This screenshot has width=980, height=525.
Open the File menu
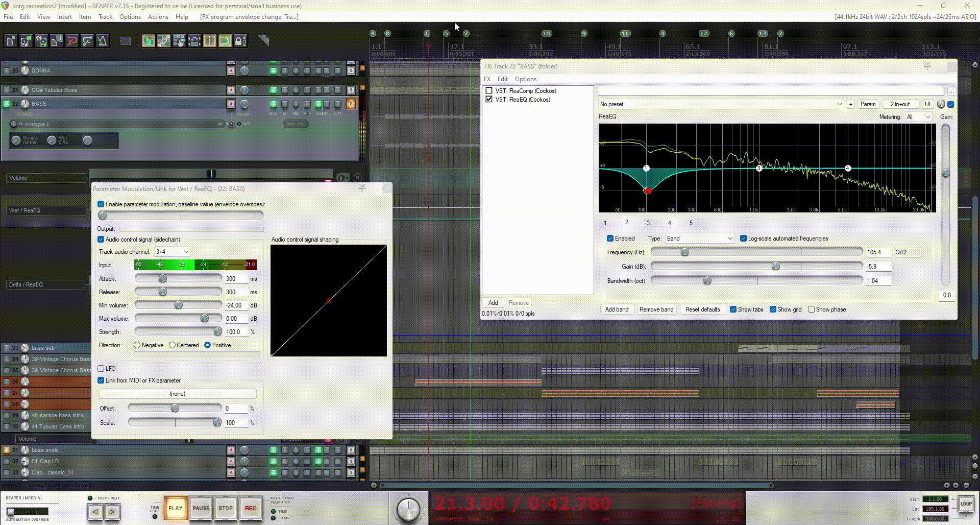8,17
